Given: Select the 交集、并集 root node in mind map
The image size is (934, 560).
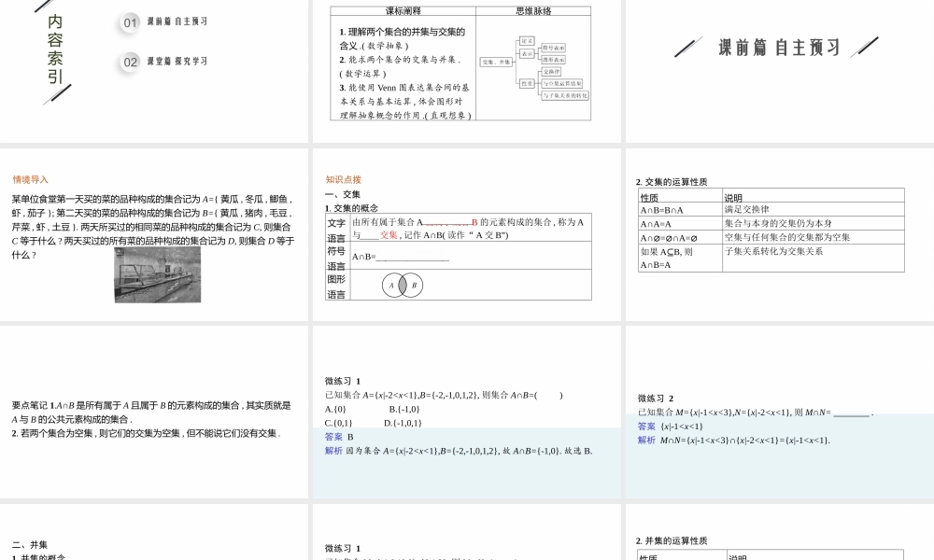Looking at the screenshot, I should (496, 62).
